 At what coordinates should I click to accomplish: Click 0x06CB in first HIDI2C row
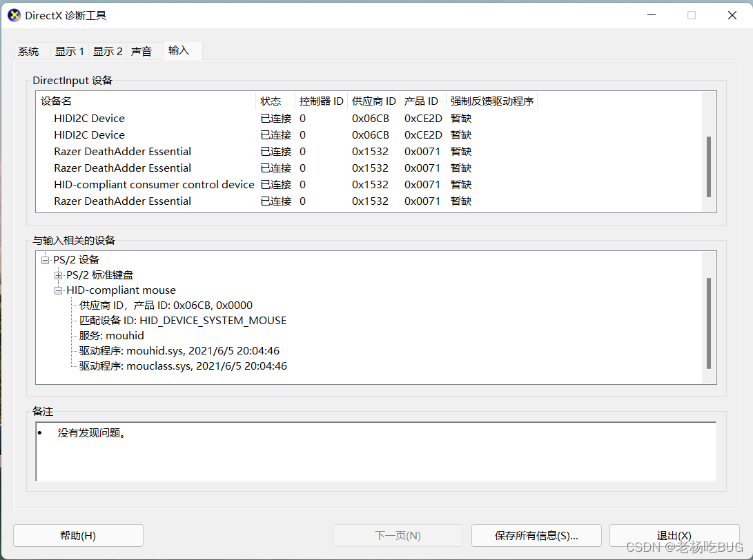click(x=370, y=119)
